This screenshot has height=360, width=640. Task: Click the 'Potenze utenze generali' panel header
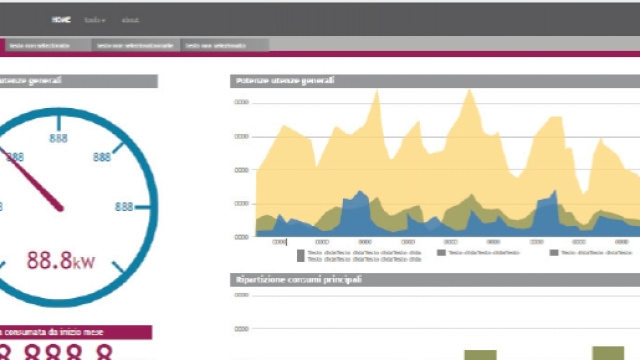point(435,81)
